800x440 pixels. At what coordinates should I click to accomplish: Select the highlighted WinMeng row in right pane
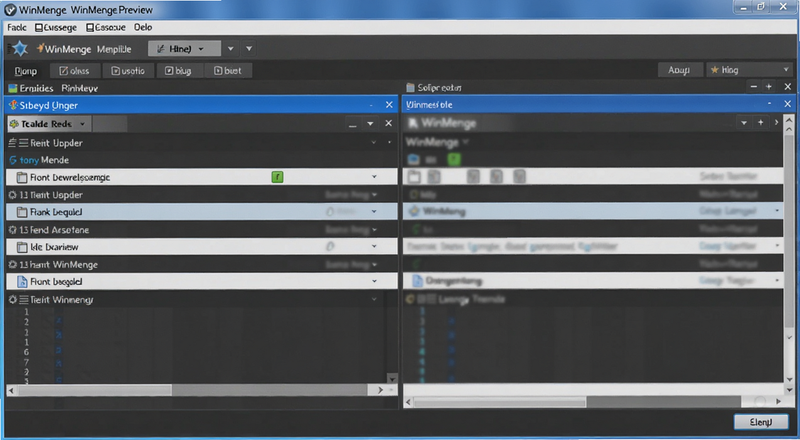pos(593,211)
